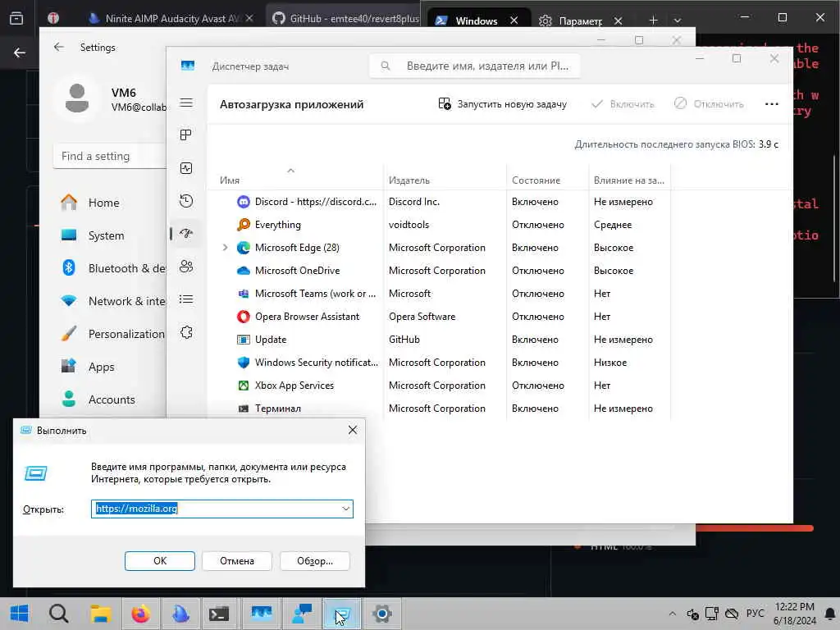
Task: Open the Run dialog history dropdown
Action: pyautogui.click(x=345, y=509)
